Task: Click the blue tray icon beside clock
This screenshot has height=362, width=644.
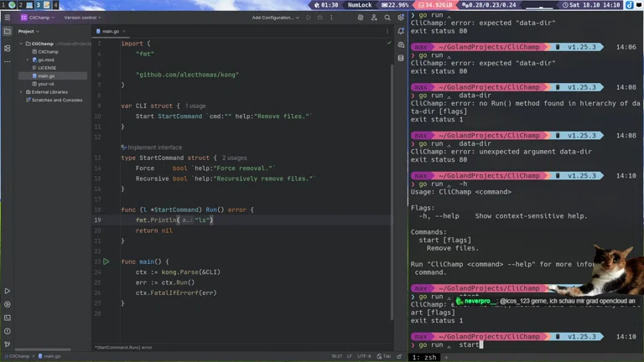Action: (630, 5)
